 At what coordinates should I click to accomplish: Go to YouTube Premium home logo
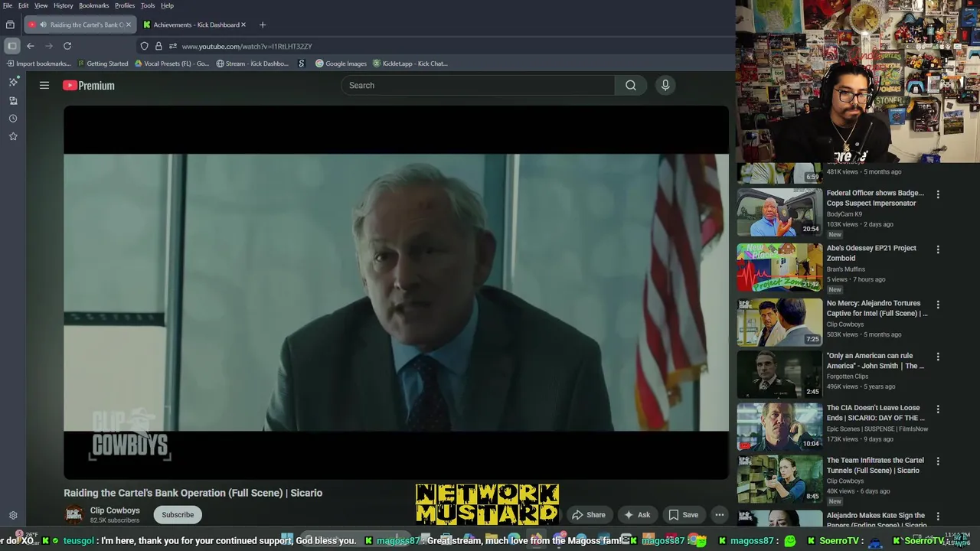[89, 86]
